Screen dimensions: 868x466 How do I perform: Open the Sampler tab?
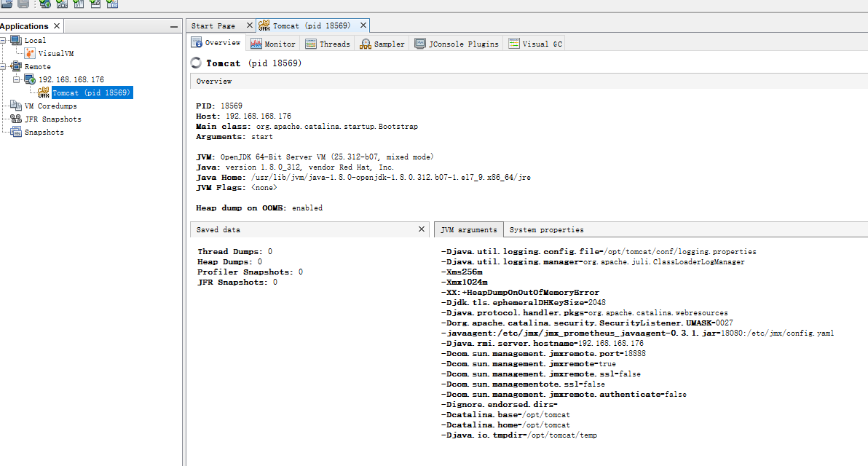(382, 44)
